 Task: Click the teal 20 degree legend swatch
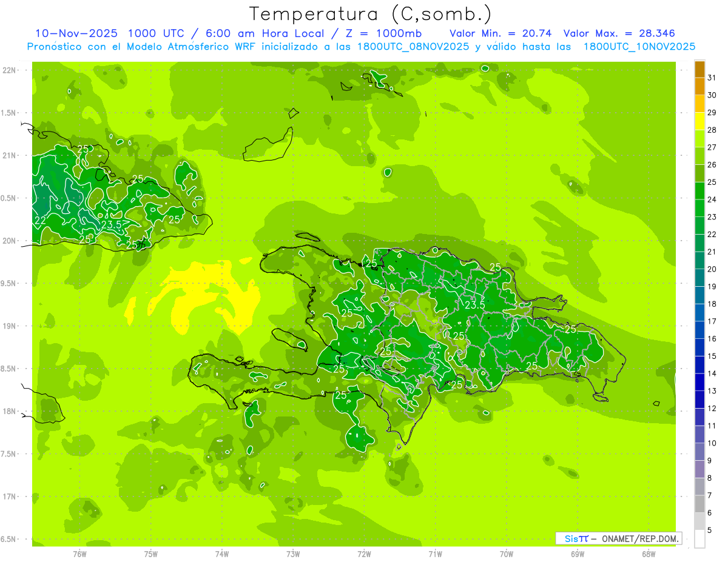pos(699,261)
